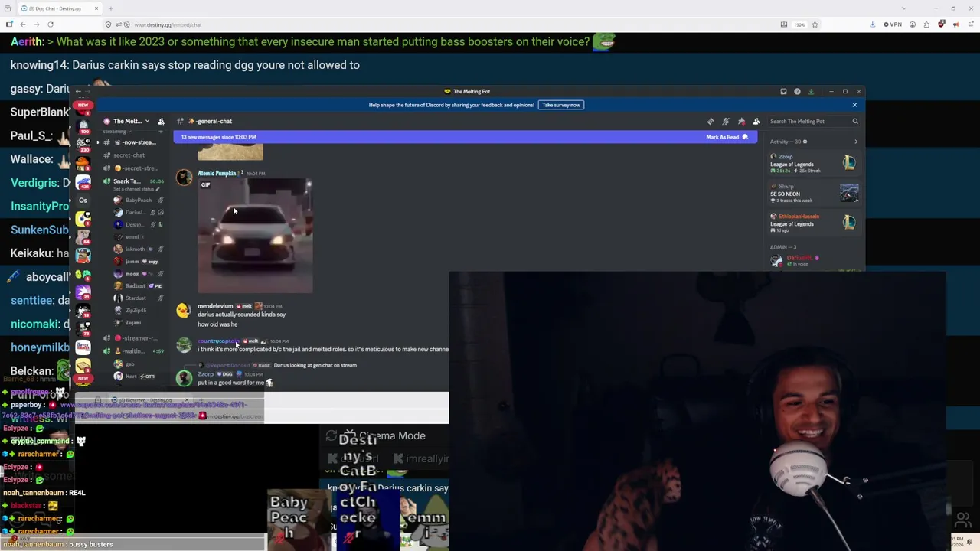This screenshot has width=980, height=551.
Task: Open server icon with 431 badge
Action: (83, 182)
